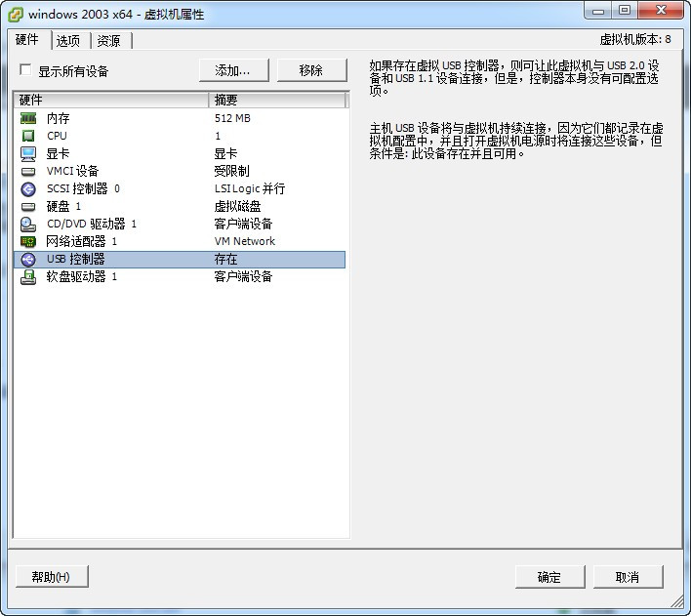This screenshot has height=616, width=691.
Task: Select the 内存 row label
Action: point(59,118)
